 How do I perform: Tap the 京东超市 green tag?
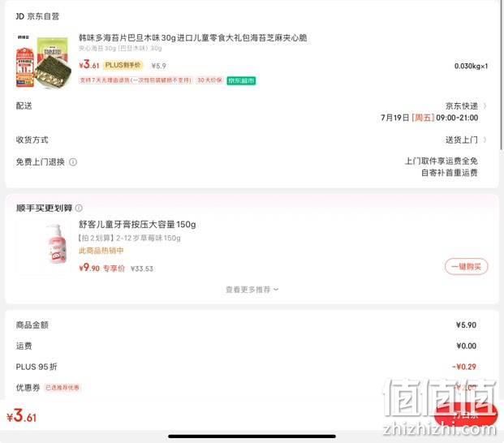coord(241,80)
